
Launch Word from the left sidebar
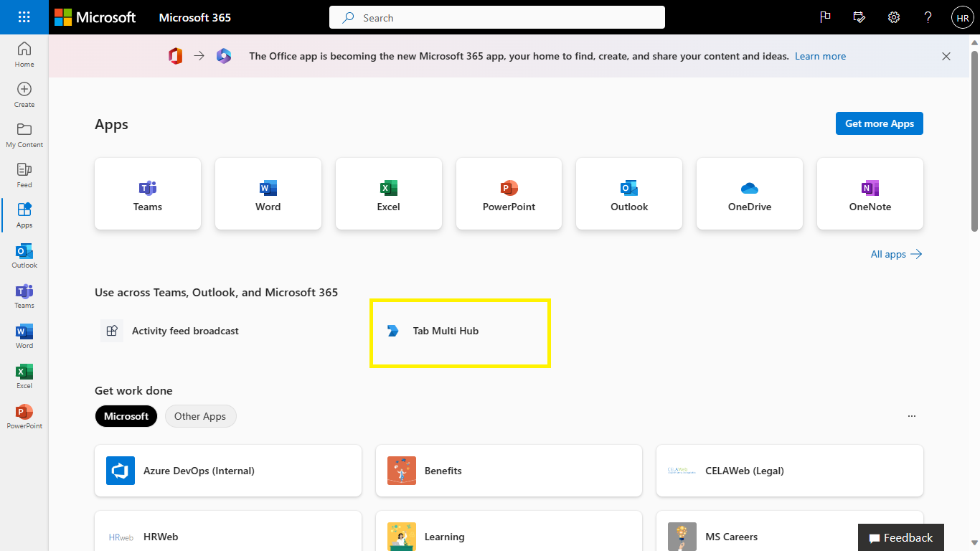click(24, 336)
